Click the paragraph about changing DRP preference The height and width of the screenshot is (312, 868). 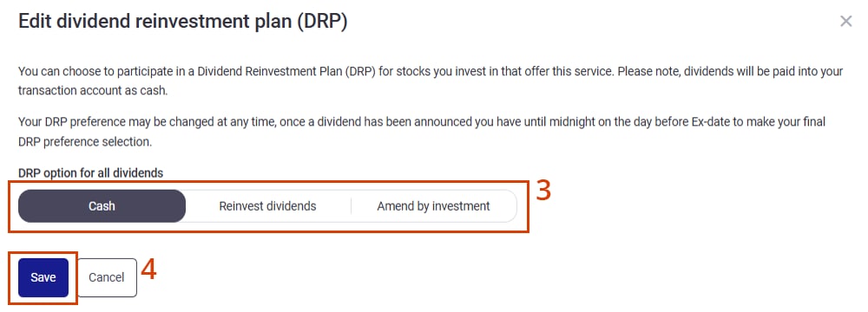(422, 132)
